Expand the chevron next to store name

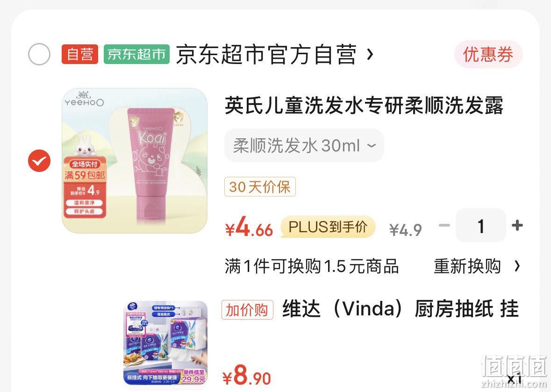click(x=370, y=55)
